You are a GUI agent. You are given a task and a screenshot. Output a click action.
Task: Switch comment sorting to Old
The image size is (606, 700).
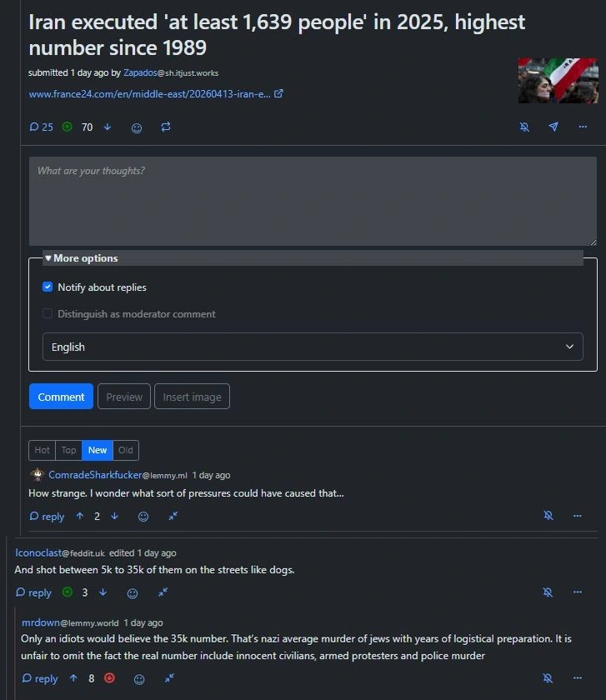126,450
